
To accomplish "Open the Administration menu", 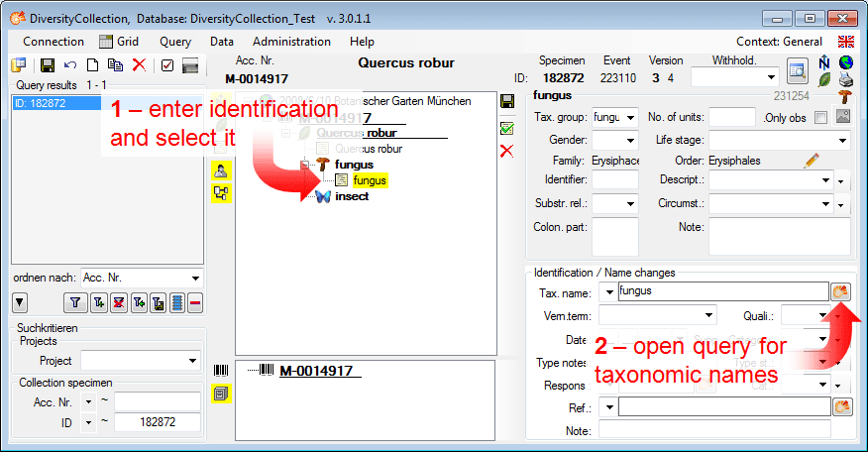I will (x=291, y=42).
